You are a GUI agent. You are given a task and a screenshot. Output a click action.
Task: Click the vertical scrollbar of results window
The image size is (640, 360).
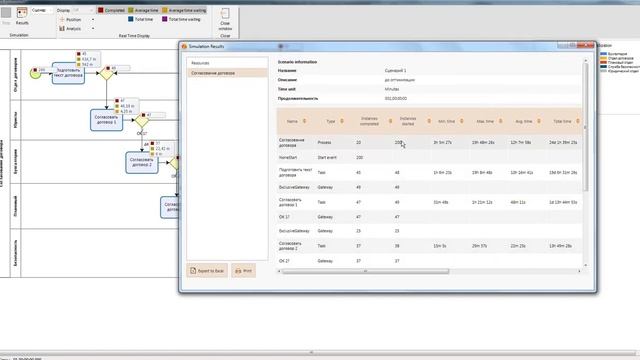pyautogui.click(x=586, y=127)
